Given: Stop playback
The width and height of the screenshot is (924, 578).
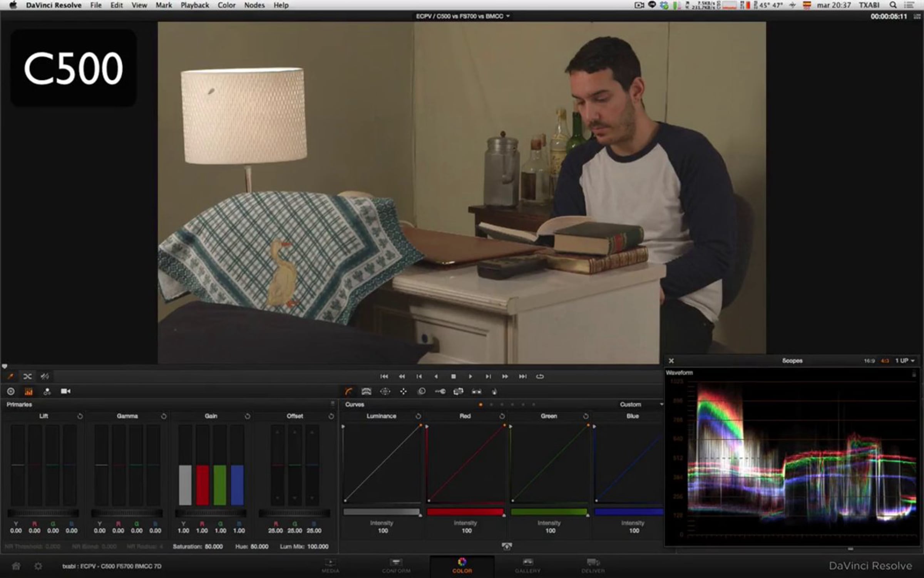Looking at the screenshot, I should coord(454,376).
